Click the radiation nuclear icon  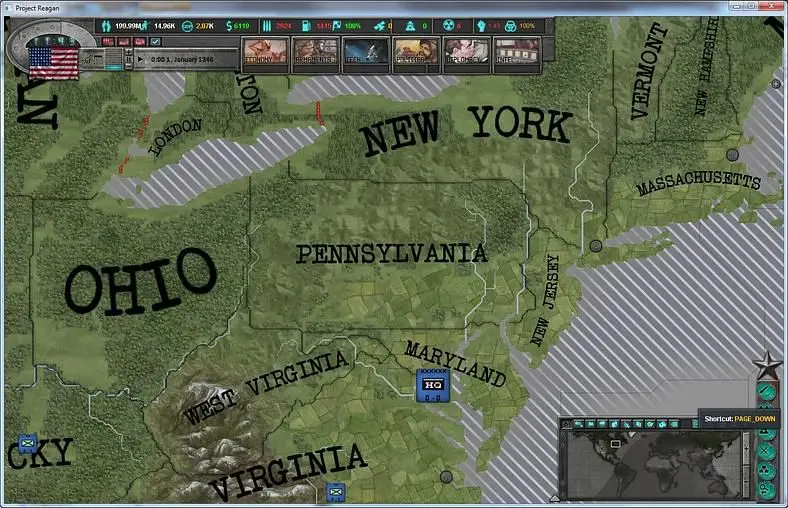(448, 26)
